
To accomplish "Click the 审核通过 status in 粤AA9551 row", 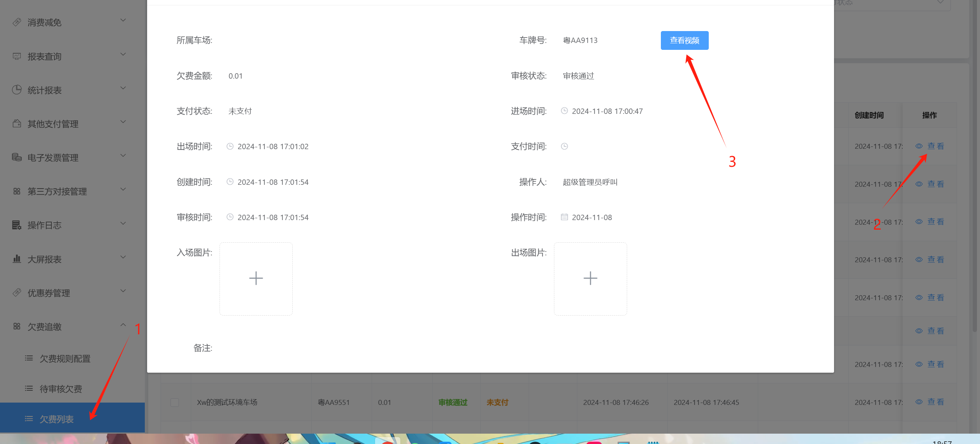I will pyautogui.click(x=453, y=402).
